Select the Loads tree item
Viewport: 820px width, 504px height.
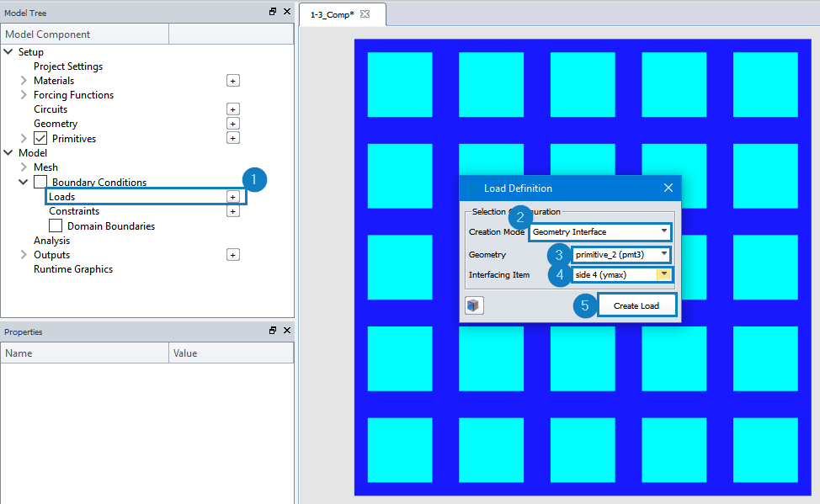tap(61, 197)
